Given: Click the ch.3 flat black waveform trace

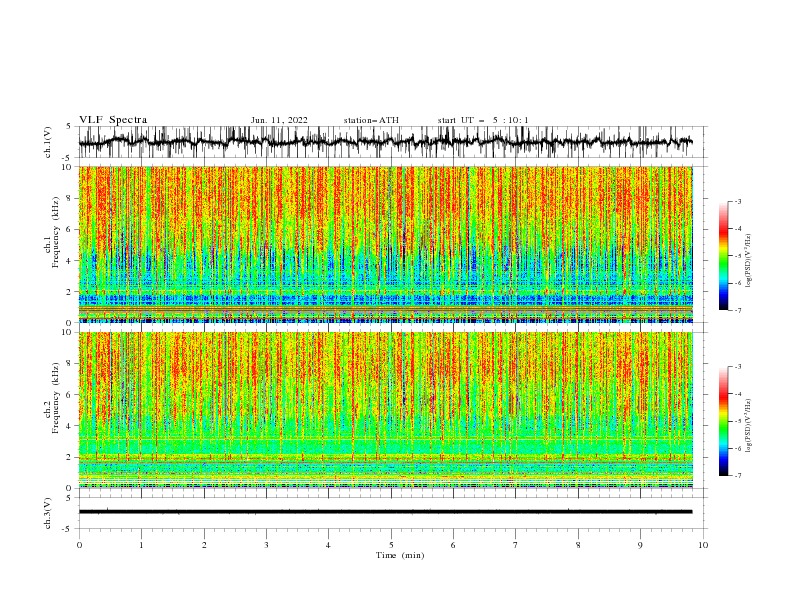Looking at the screenshot, I should pyautogui.click(x=385, y=512).
